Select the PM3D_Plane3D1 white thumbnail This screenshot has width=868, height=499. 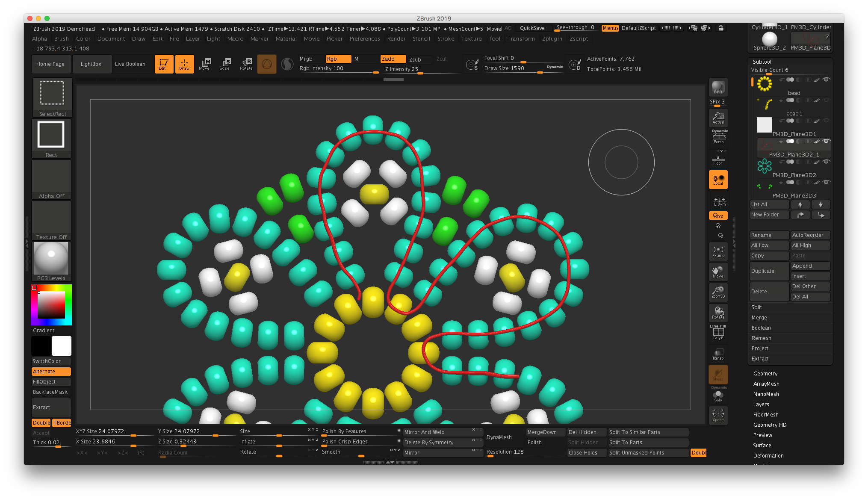(765, 125)
